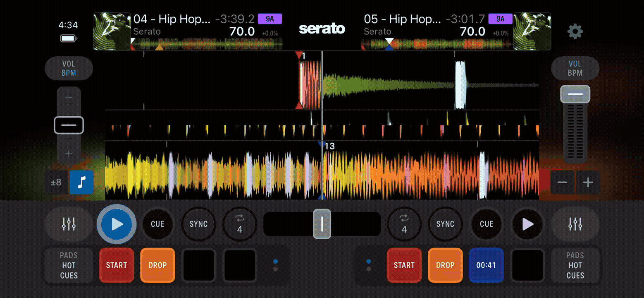Seek in right deck track overview waveform
Viewport: 644px width, 298px height.
437,44
